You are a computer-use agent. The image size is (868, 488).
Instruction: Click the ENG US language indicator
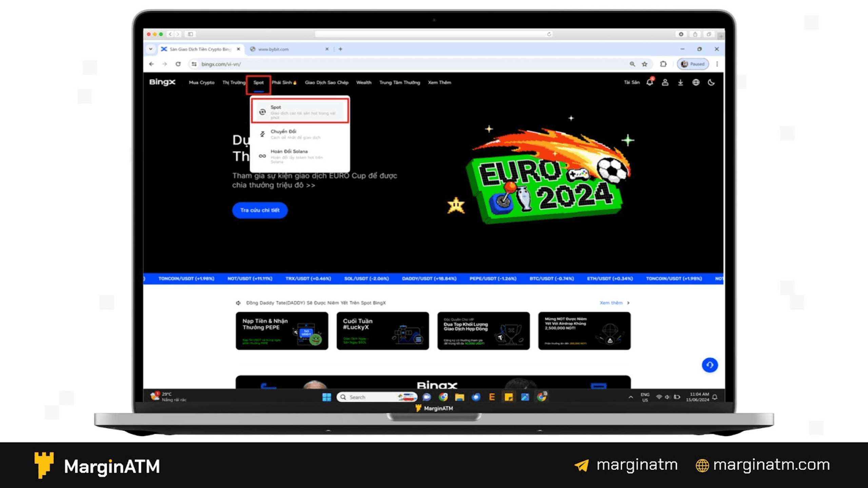(645, 397)
